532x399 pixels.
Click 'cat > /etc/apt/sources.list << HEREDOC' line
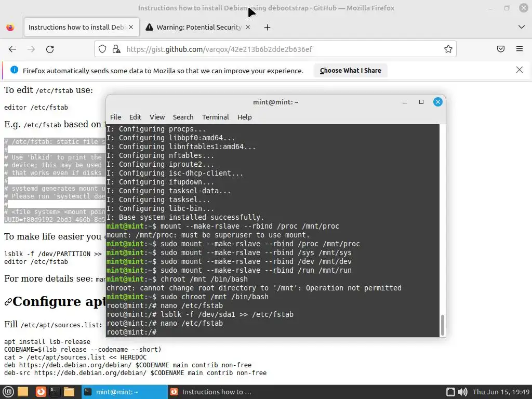(x=75, y=357)
